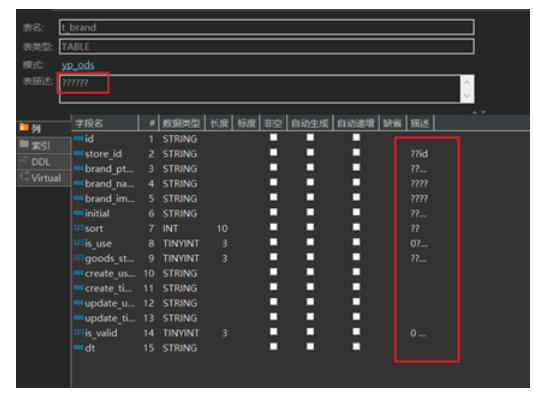Click the 长度 column header
Image resolution: width=533 pixels, height=395 pixels.
(x=219, y=123)
